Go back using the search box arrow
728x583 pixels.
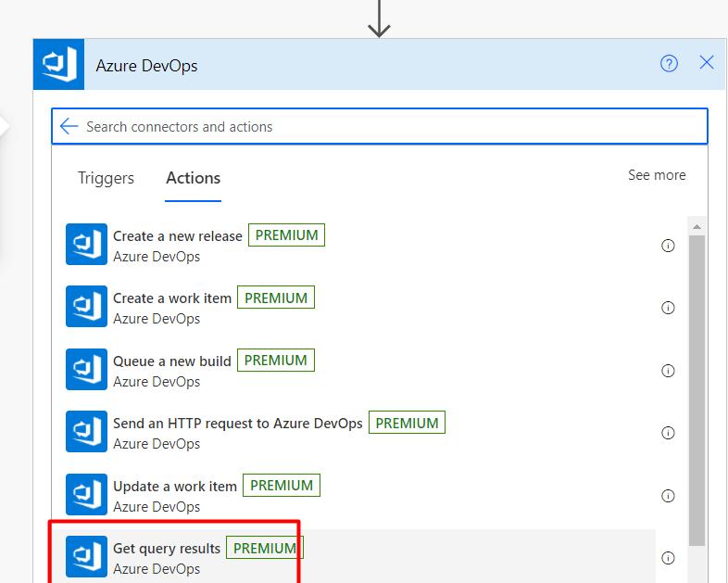(69, 126)
